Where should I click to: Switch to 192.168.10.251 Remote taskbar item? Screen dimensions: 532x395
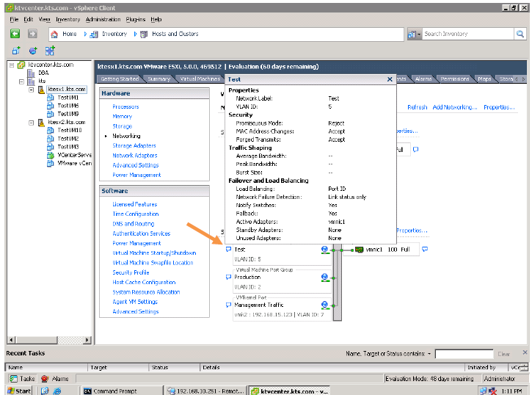tap(205, 391)
